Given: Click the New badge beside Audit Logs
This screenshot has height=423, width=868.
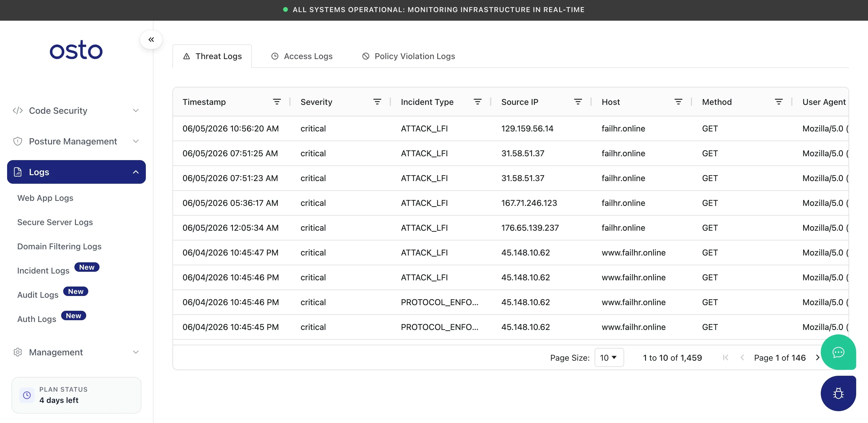Looking at the screenshot, I should point(76,292).
